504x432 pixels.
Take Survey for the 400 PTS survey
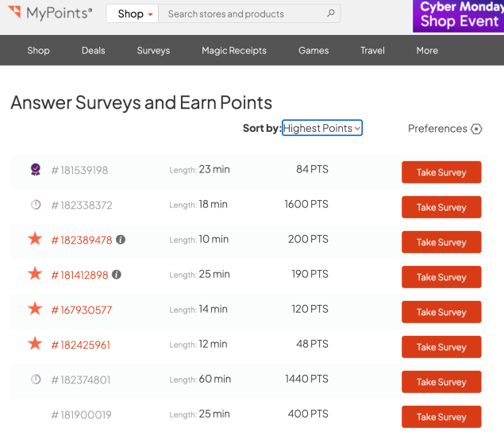click(x=441, y=417)
